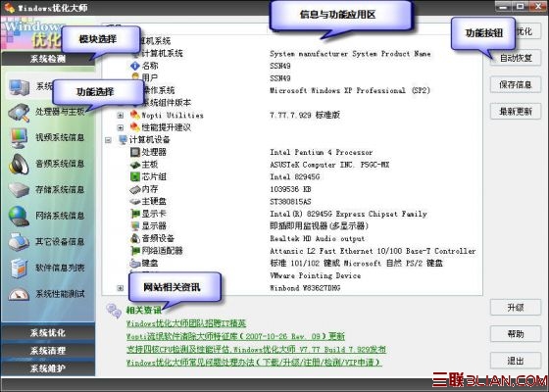
Task: Click the Wopti Utilities row icon
Action: (x=135, y=115)
